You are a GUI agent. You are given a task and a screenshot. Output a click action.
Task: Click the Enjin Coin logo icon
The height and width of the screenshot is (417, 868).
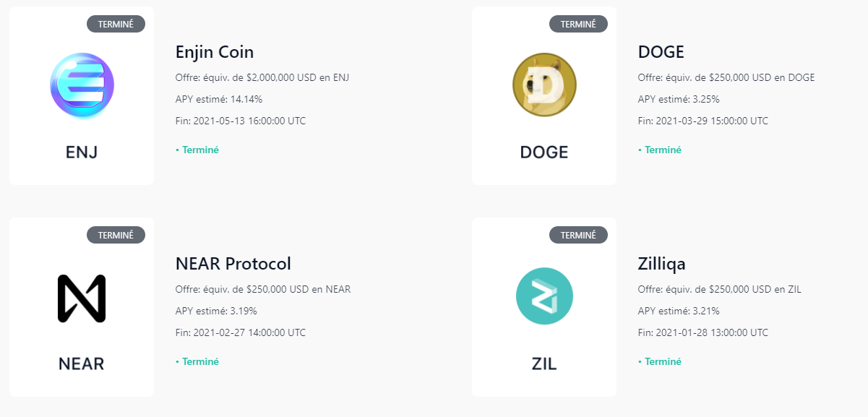(x=82, y=86)
